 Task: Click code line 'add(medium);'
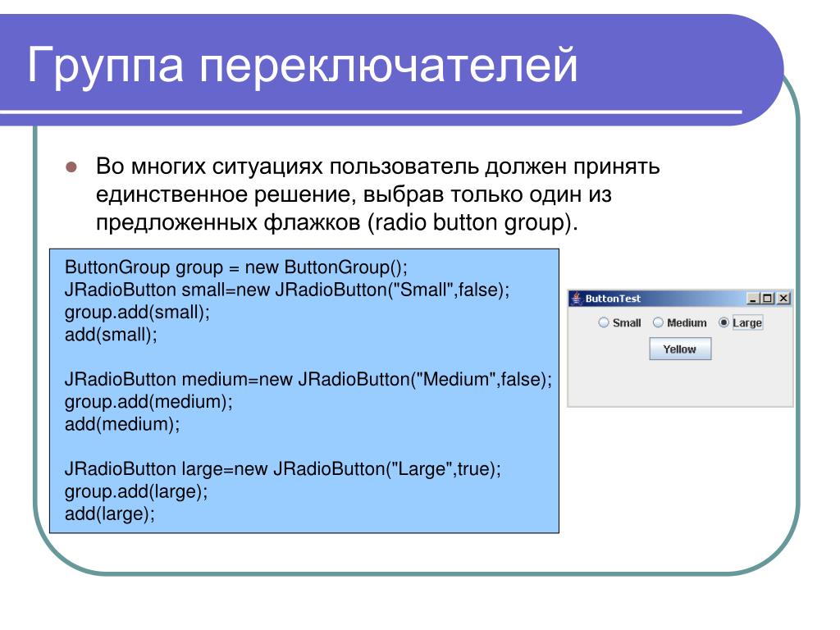click(x=122, y=424)
